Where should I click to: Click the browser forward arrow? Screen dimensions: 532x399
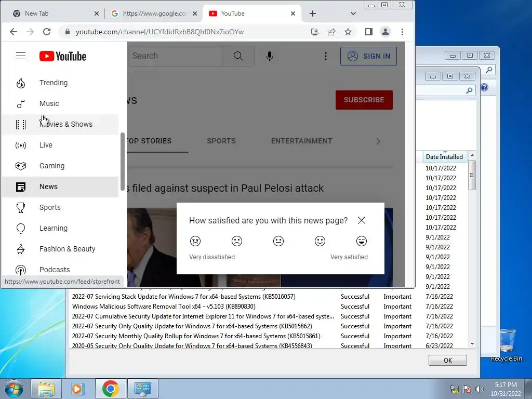[30, 32]
